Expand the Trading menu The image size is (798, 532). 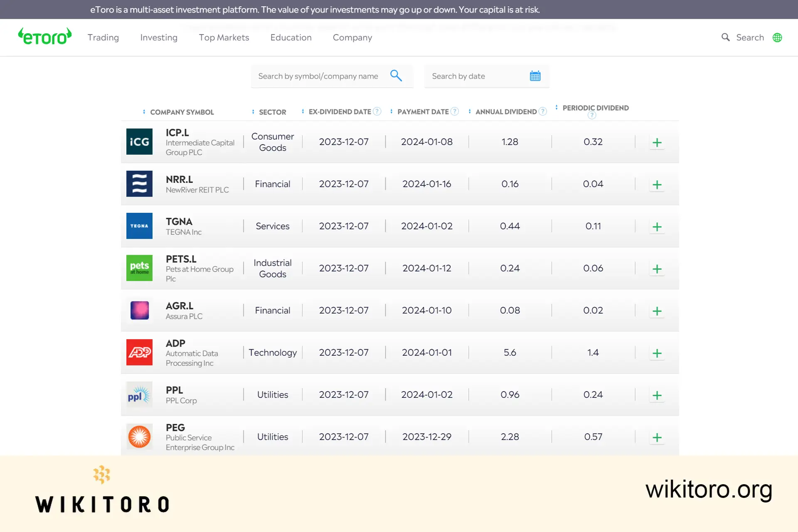click(103, 37)
